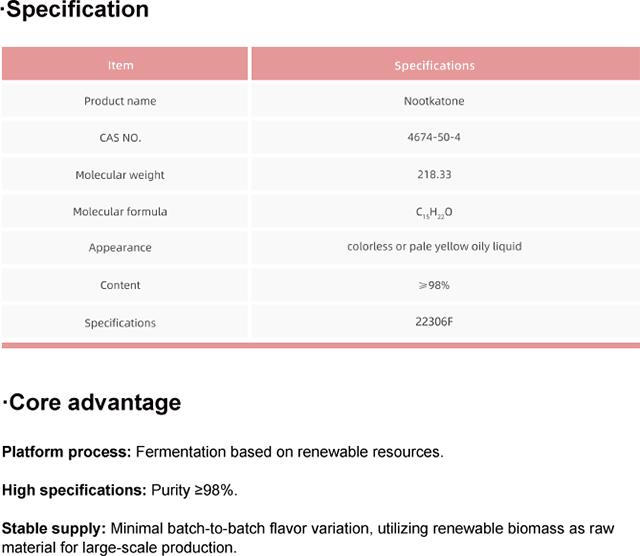
Task: Click the 'Appearance' row label
Action: point(120,248)
